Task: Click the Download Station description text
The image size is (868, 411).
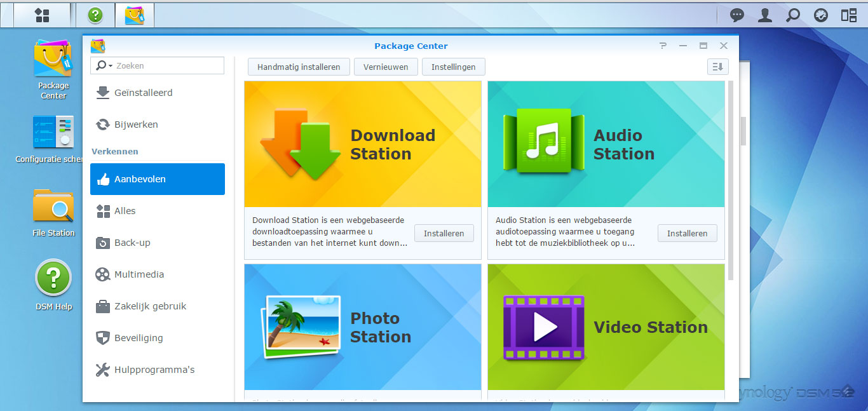Action: click(x=330, y=232)
